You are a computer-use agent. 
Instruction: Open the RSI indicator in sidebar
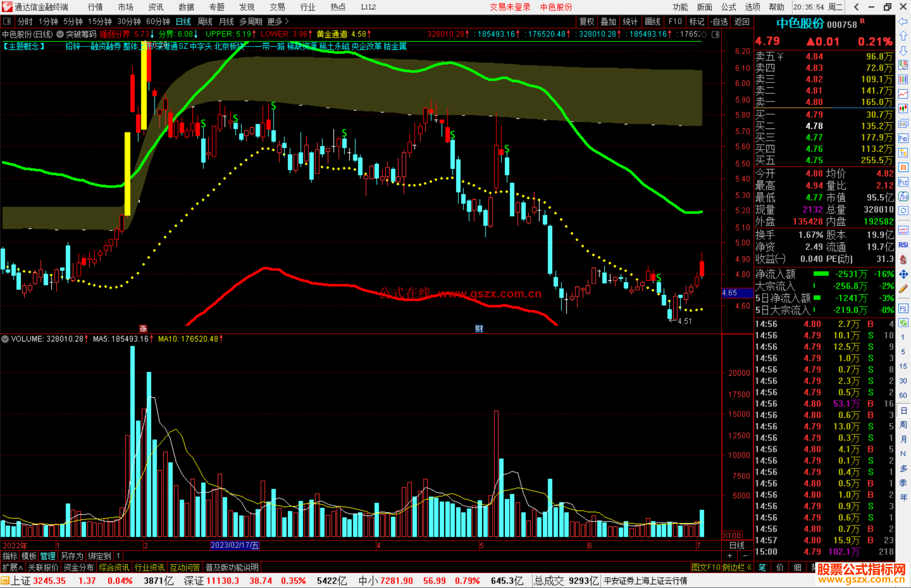point(903,245)
